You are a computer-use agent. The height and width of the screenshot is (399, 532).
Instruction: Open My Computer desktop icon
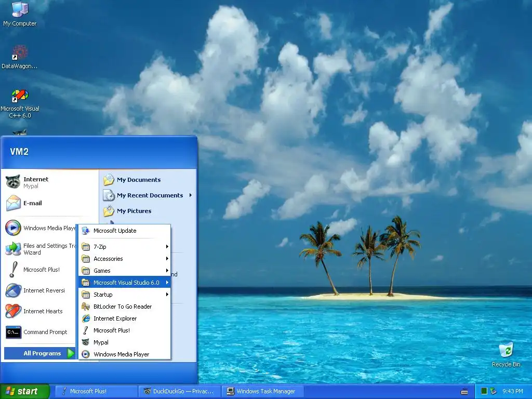point(20,14)
